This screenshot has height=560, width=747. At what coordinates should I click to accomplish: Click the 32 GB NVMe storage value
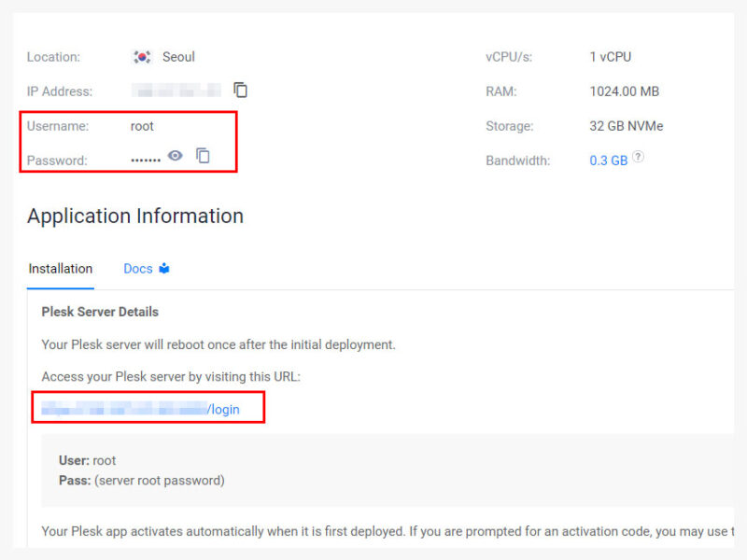(x=626, y=126)
